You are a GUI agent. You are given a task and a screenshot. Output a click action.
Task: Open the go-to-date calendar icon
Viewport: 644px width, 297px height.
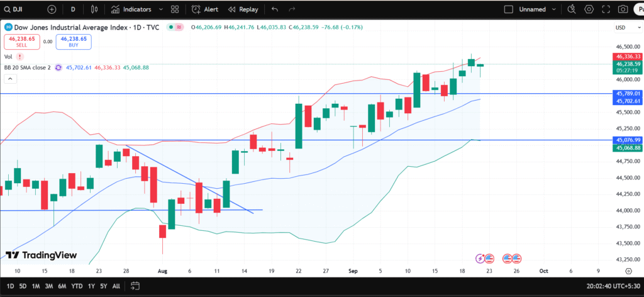click(133, 286)
